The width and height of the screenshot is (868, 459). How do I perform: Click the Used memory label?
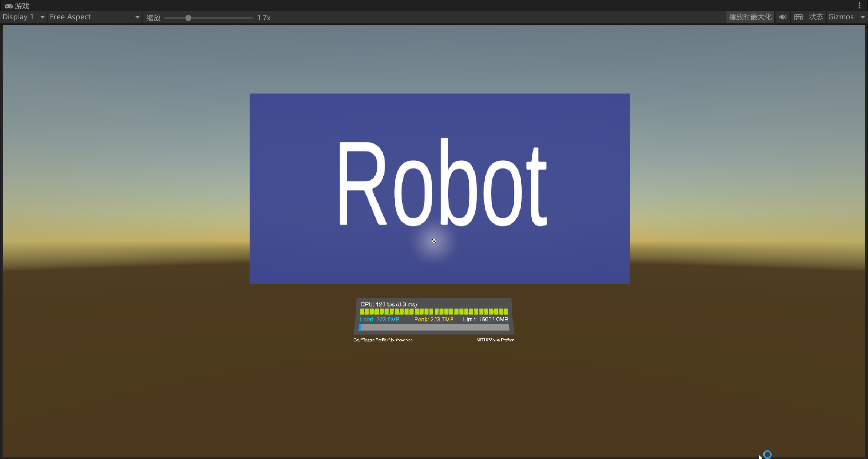click(379, 319)
